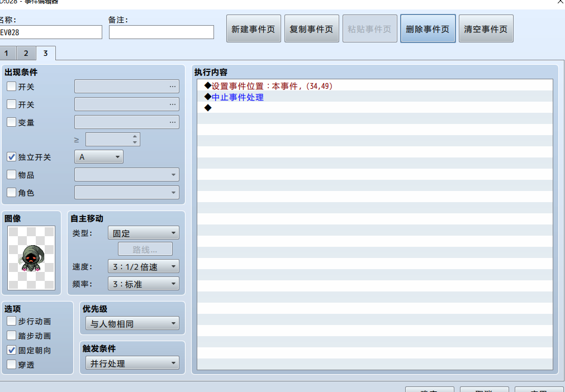Open the 角色 condition dropdown

pyautogui.click(x=127, y=192)
